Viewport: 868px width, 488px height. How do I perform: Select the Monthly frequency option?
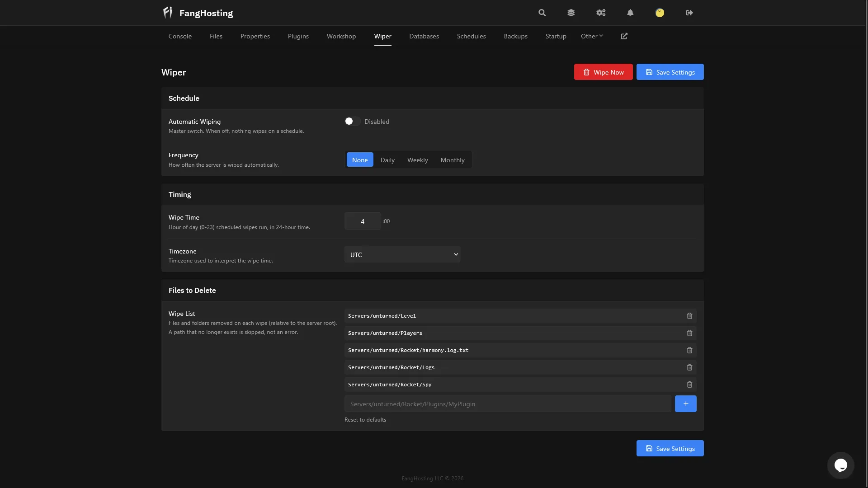tap(453, 160)
